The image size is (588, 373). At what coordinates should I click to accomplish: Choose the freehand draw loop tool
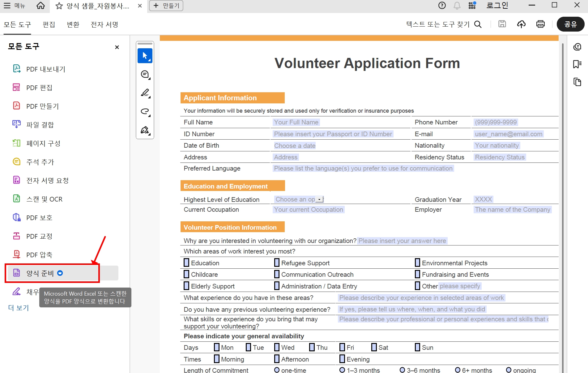(x=145, y=111)
